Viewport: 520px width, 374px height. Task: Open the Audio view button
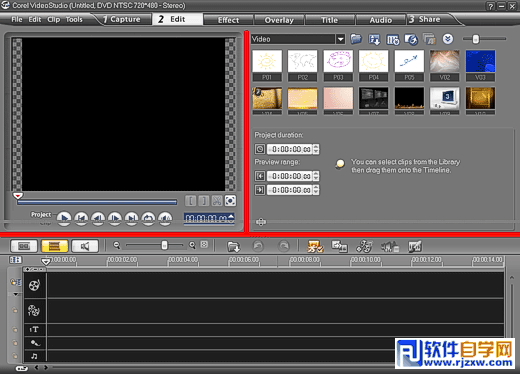point(85,246)
